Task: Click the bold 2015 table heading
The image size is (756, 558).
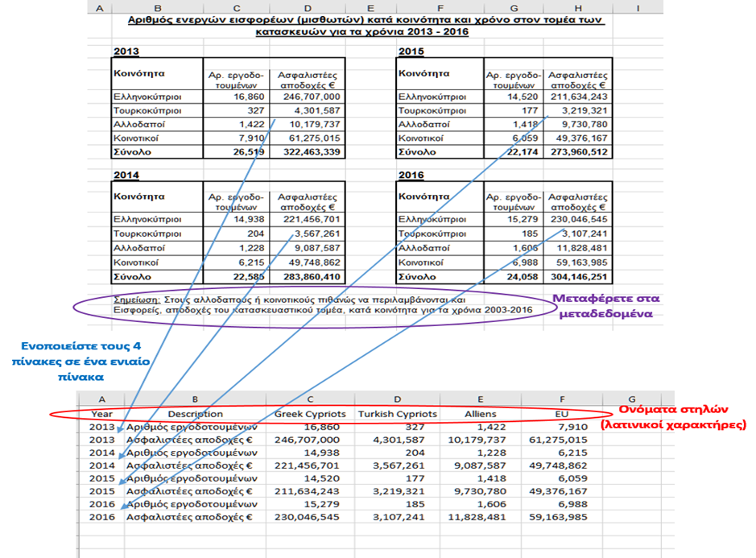Action: tap(411, 52)
